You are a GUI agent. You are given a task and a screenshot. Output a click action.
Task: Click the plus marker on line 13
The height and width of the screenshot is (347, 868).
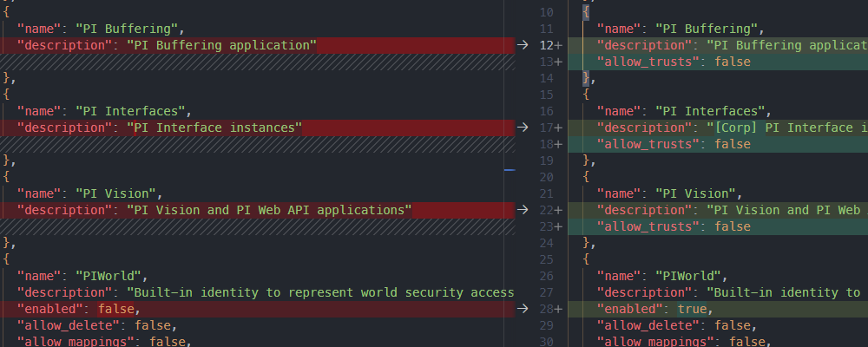558,62
